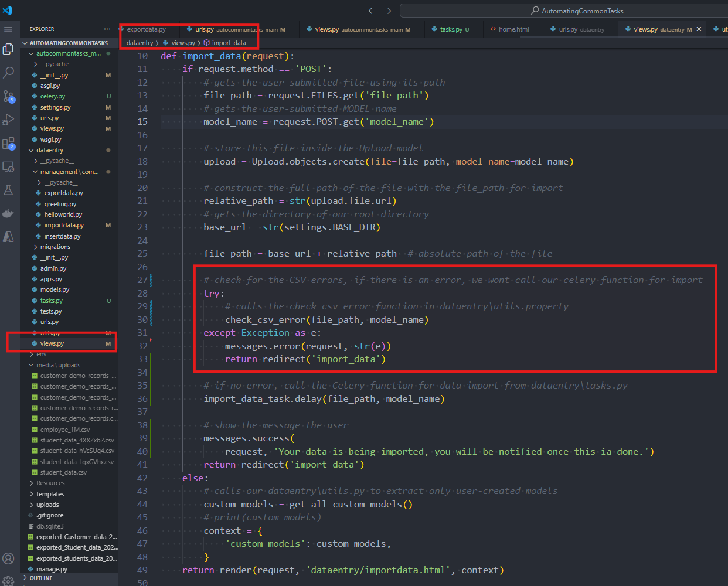
Task: Collapse the dataentry folder
Action: pos(69,150)
